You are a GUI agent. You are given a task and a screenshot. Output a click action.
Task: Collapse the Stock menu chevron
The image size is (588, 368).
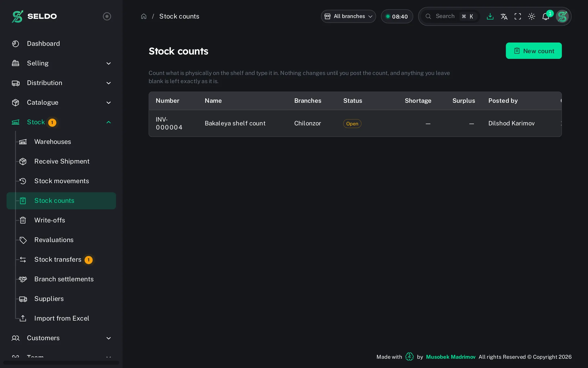pos(109,122)
